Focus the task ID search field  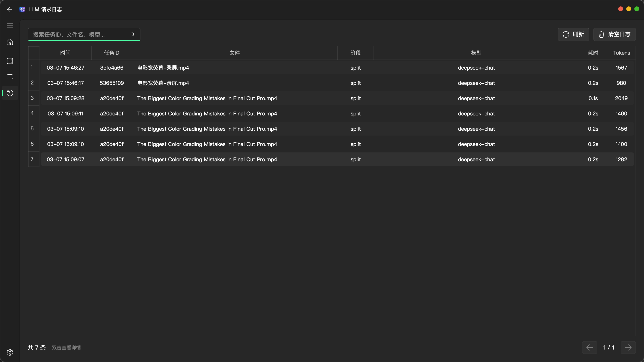pos(80,34)
